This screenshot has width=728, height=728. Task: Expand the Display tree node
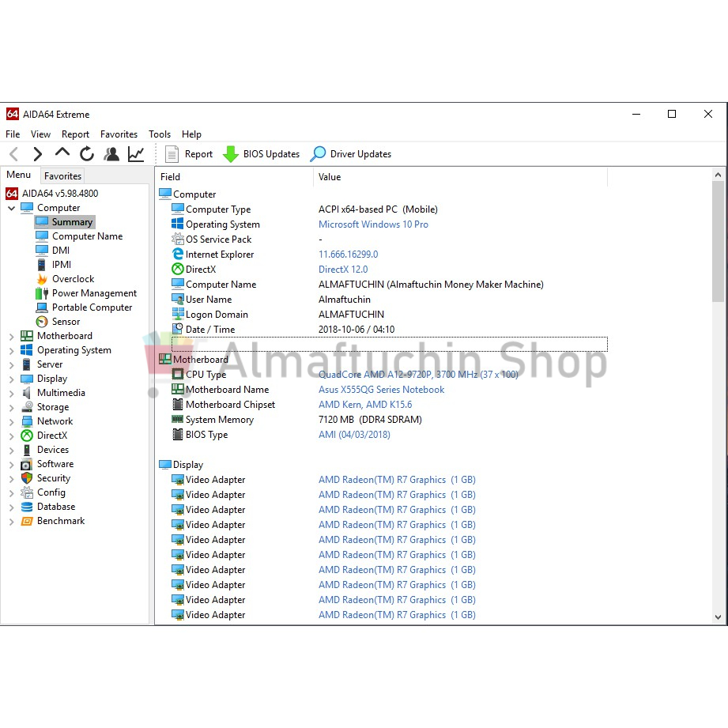pos(12,379)
